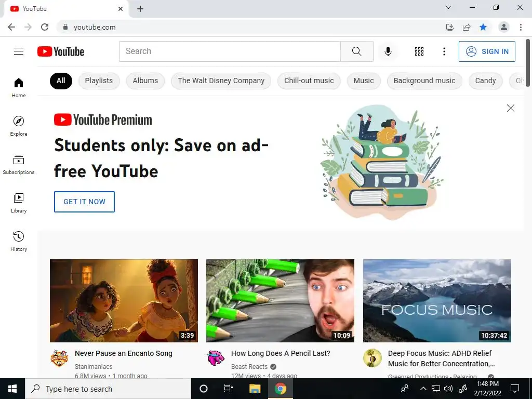Click the GET IT NOW button
The height and width of the screenshot is (399, 532).
coord(84,202)
